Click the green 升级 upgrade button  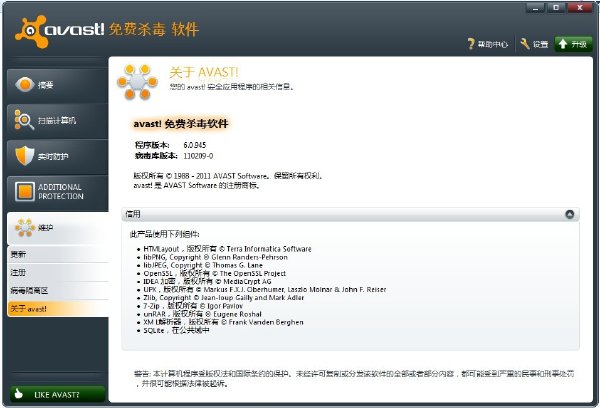click(x=573, y=44)
